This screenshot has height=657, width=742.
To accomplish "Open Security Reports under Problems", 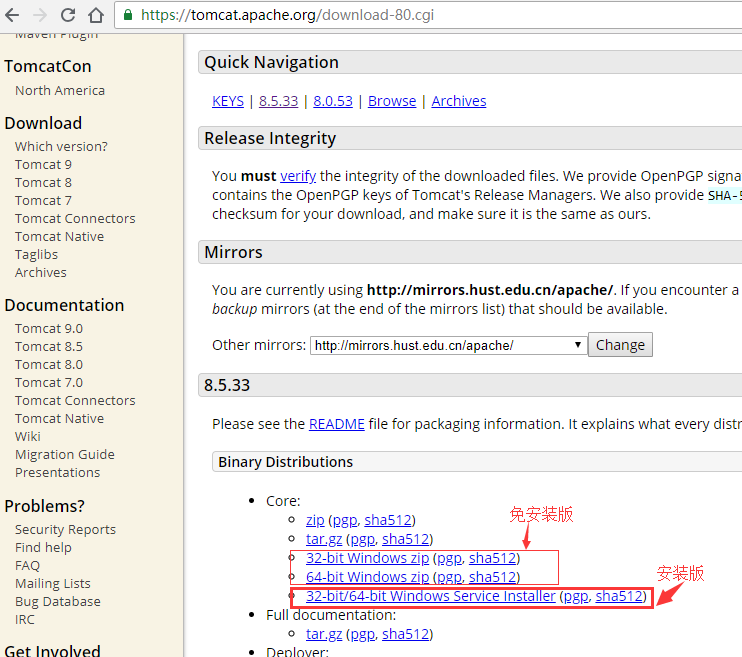I will pos(65,530).
